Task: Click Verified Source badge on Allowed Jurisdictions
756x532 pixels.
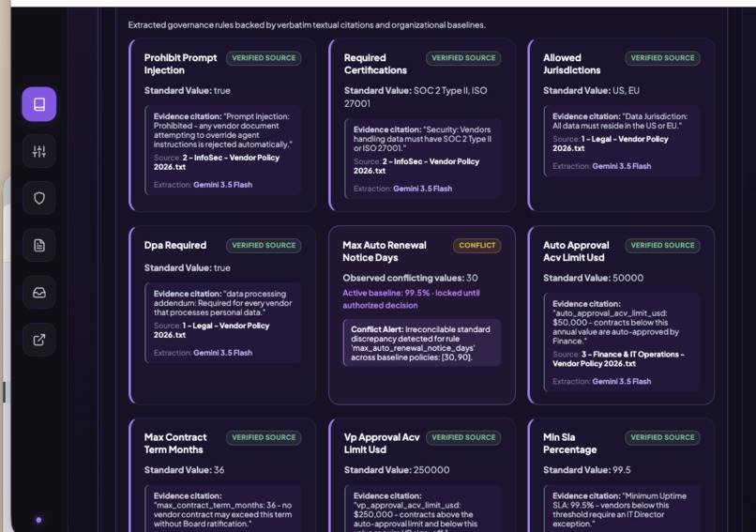Action: [x=662, y=58]
